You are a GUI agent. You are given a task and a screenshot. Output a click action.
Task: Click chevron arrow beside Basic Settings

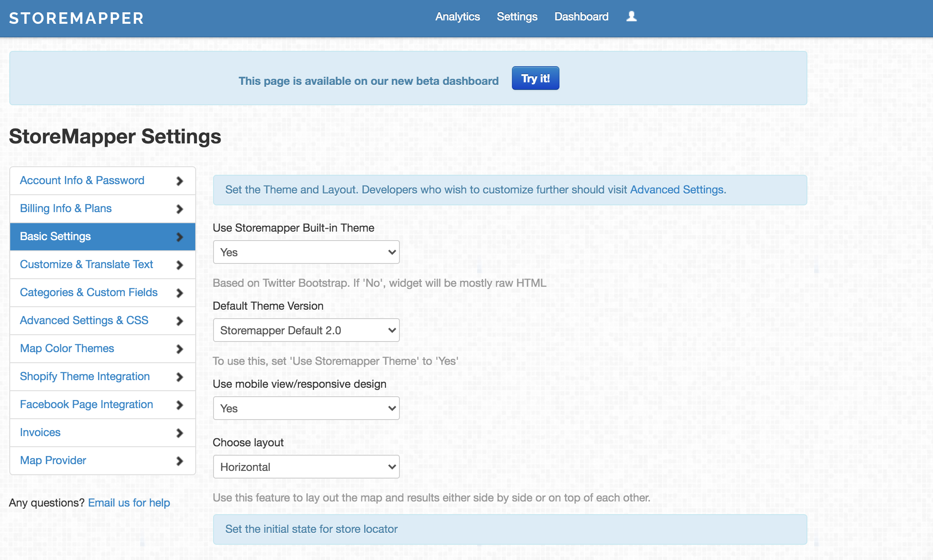tap(180, 237)
